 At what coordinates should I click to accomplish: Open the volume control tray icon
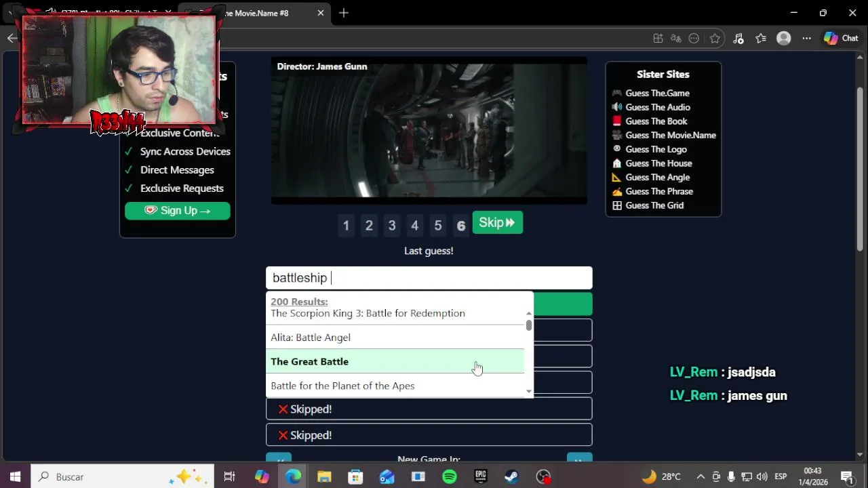click(762, 476)
